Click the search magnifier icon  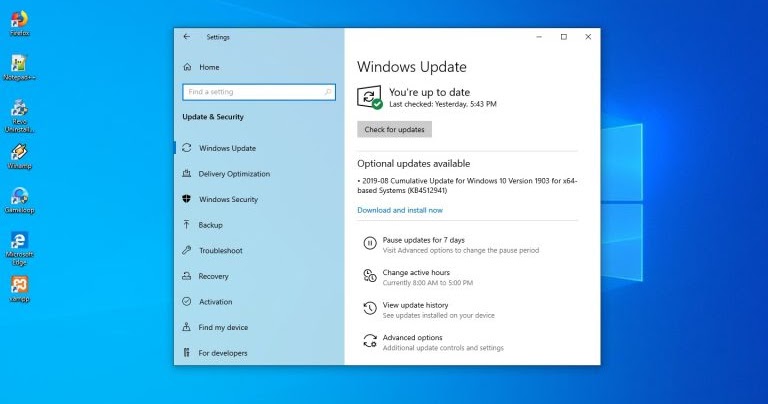(328, 92)
